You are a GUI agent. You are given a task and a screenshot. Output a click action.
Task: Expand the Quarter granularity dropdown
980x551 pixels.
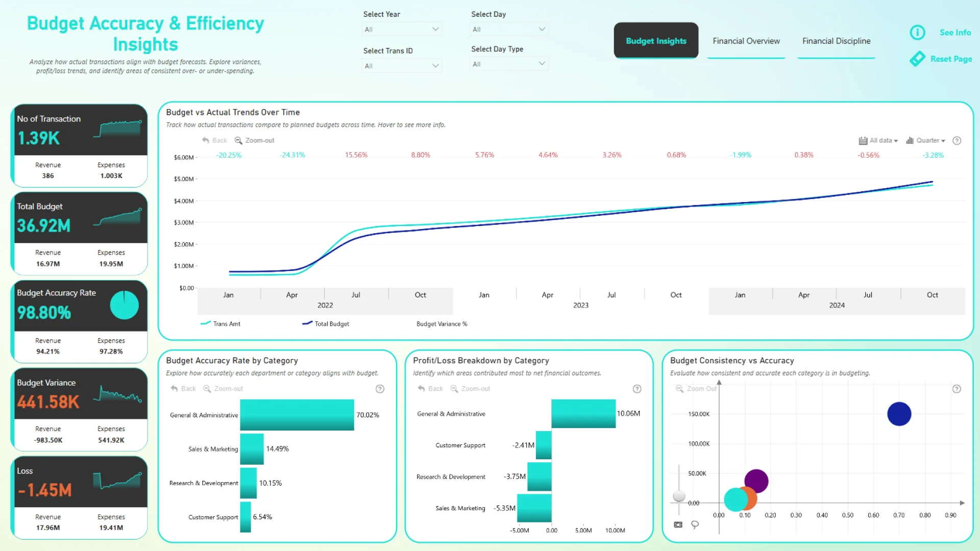[926, 141]
